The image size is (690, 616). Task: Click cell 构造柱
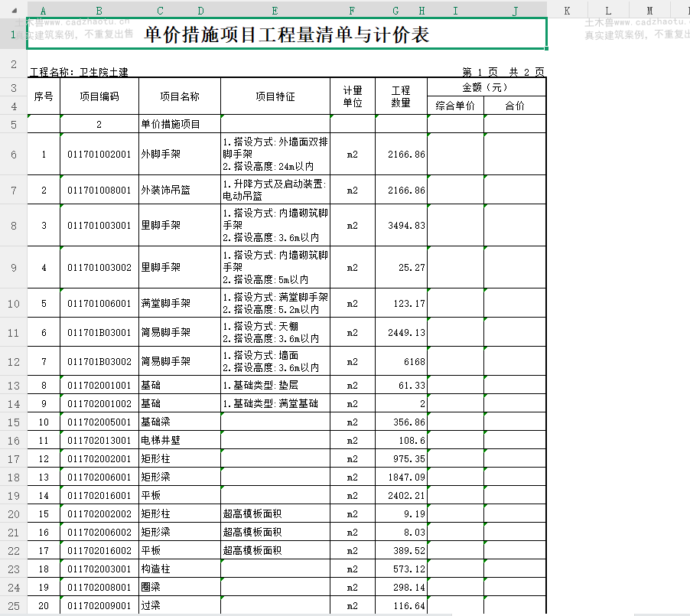click(180, 569)
